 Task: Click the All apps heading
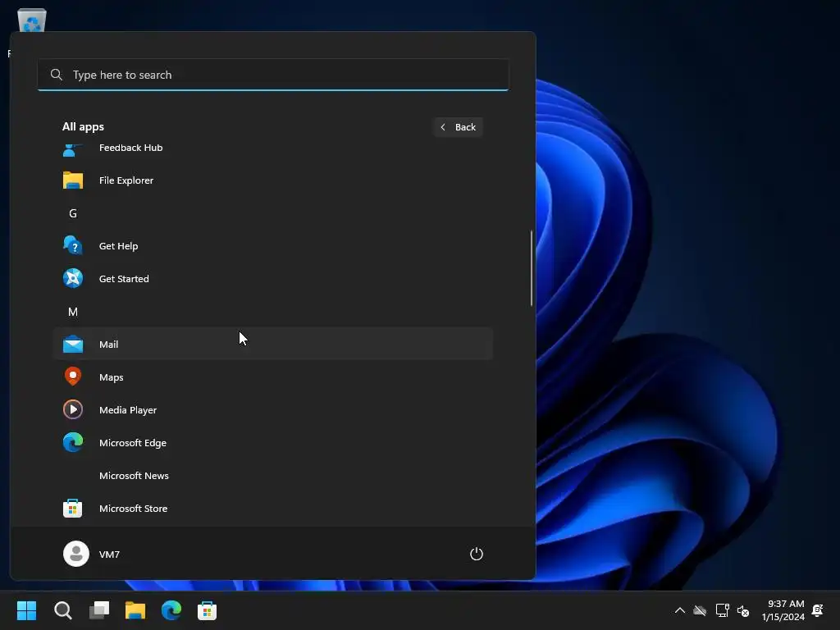coord(83,127)
